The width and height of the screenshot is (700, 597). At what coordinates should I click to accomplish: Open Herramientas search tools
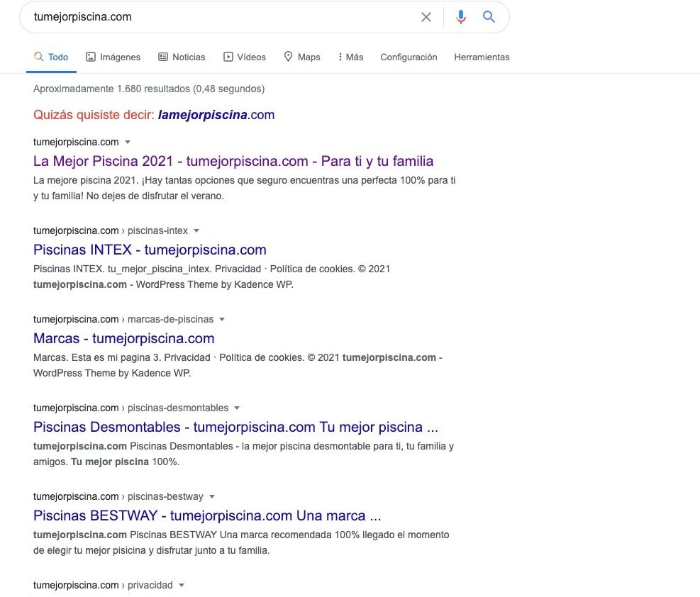point(482,57)
